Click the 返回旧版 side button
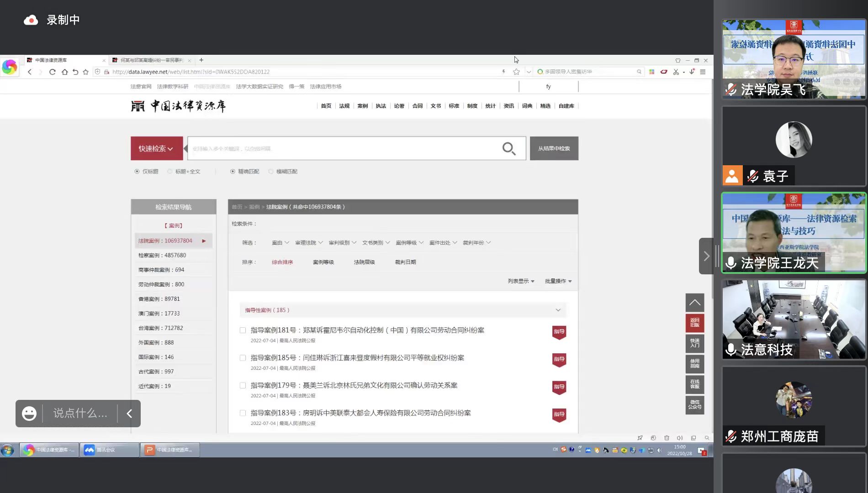868x493 pixels. 695,323
